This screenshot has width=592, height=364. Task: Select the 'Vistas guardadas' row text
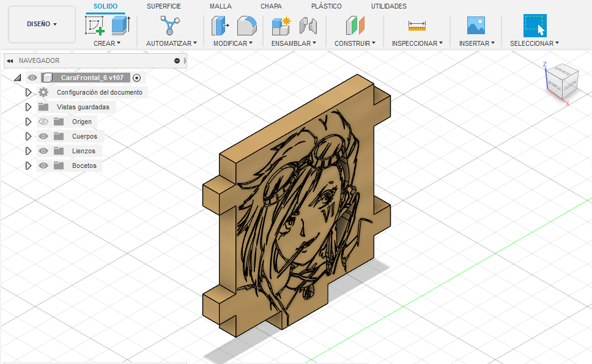pyautogui.click(x=83, y=107)
